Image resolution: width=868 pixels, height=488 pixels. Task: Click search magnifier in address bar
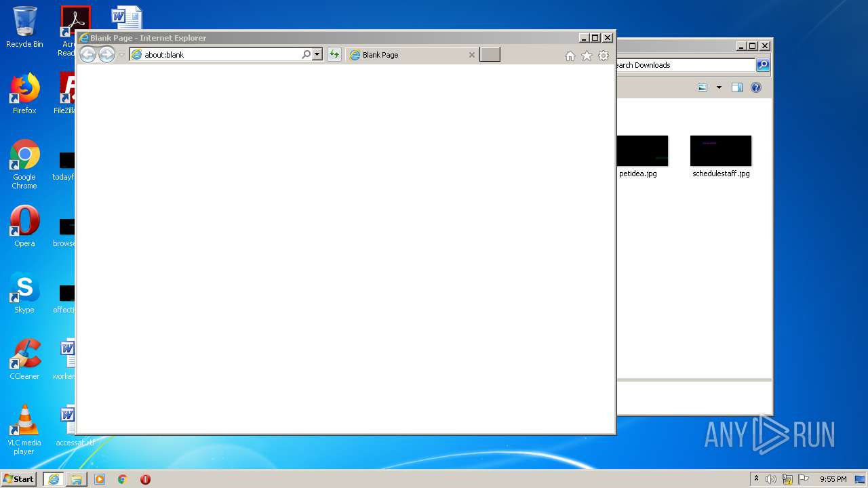click(x=307, y=55)
